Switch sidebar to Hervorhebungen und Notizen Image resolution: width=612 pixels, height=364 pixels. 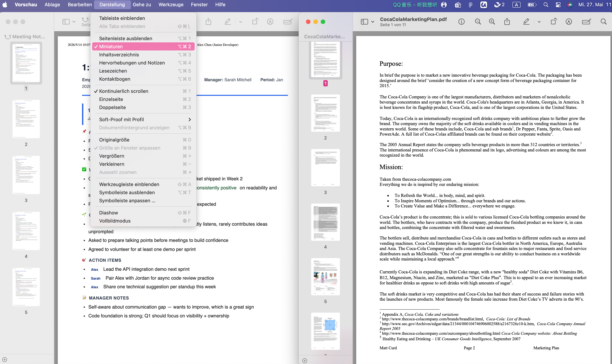point(143,63)
